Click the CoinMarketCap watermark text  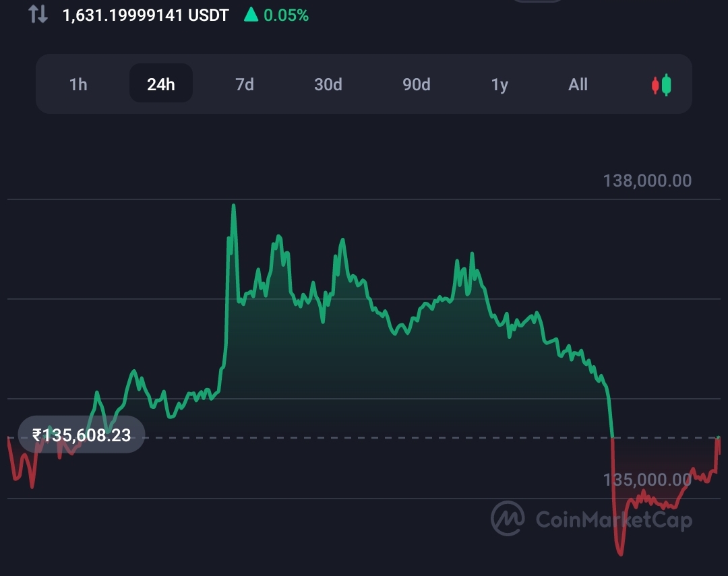[614, 519]
